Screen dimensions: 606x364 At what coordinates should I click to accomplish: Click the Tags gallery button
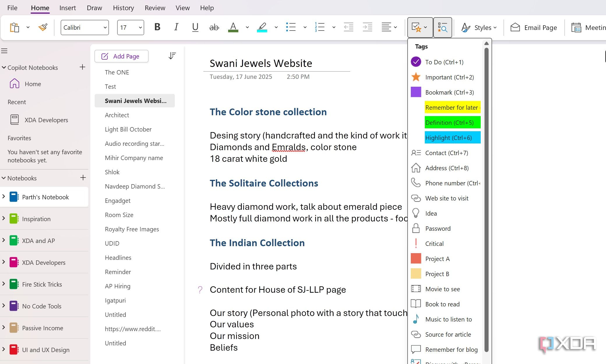(x=420, y=28)
